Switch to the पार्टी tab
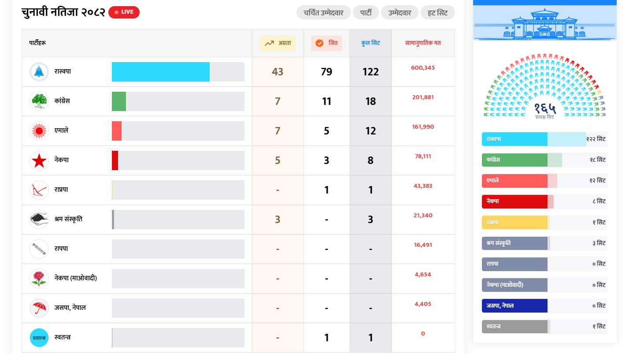Viewport: 644px width, 354px height. [366, 12]
